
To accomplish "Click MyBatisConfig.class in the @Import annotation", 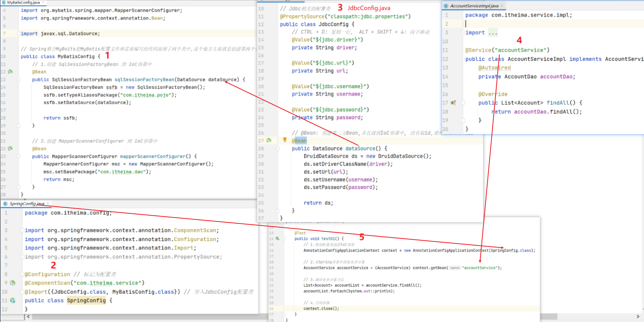I will tap(143, 292).
